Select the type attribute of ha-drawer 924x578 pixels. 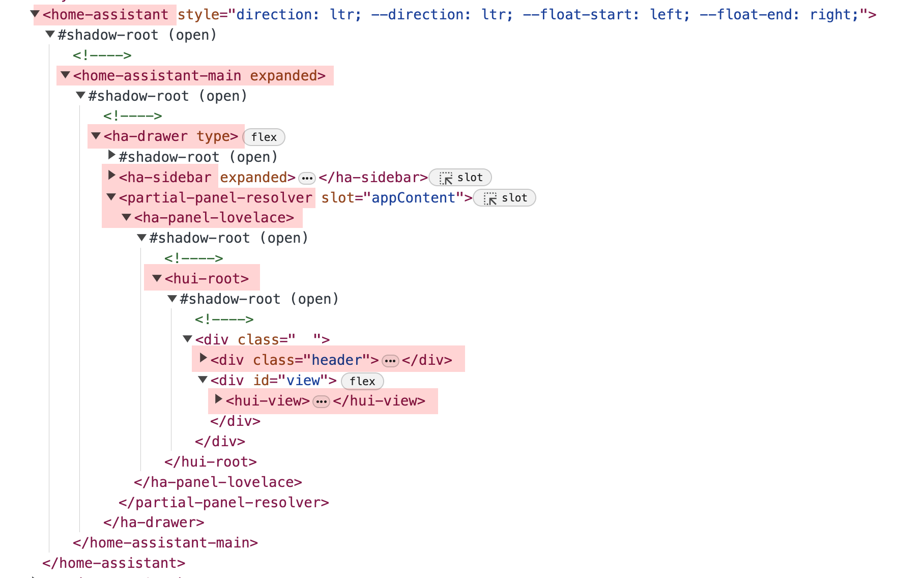tap(214, 136)
